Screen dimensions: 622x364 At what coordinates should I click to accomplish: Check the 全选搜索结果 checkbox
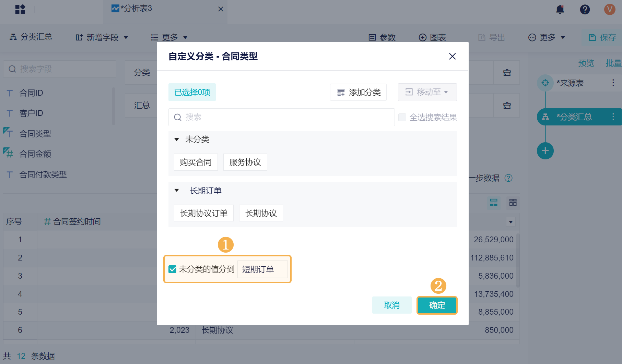pos(402,118)
